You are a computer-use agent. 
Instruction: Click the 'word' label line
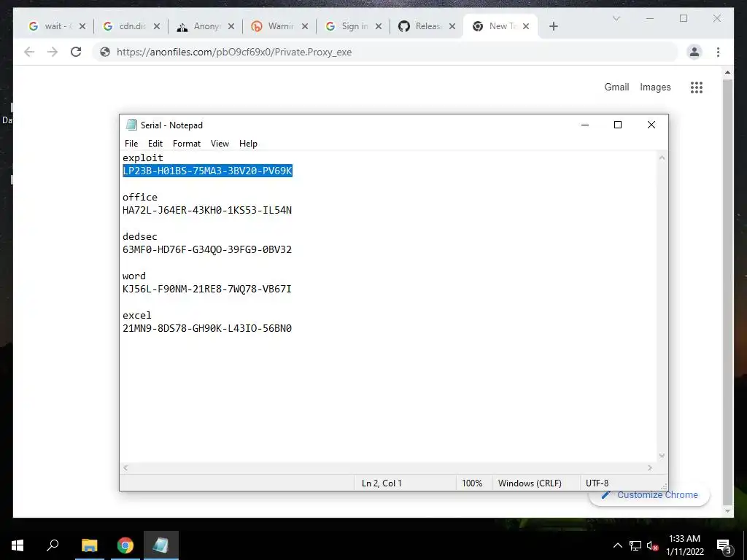pyautogui.click(x=134, y=276)
